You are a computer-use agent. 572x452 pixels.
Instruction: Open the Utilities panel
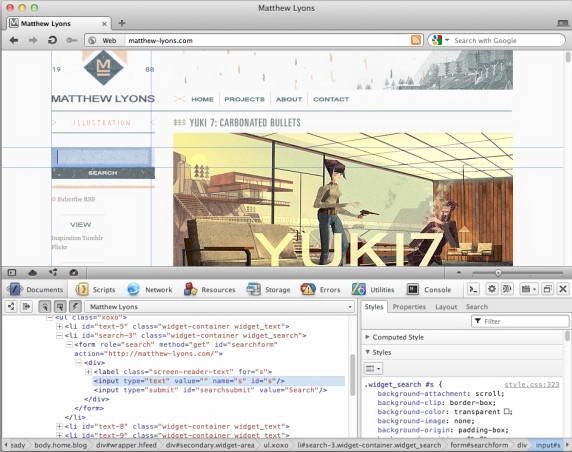(x=373, y=290)
